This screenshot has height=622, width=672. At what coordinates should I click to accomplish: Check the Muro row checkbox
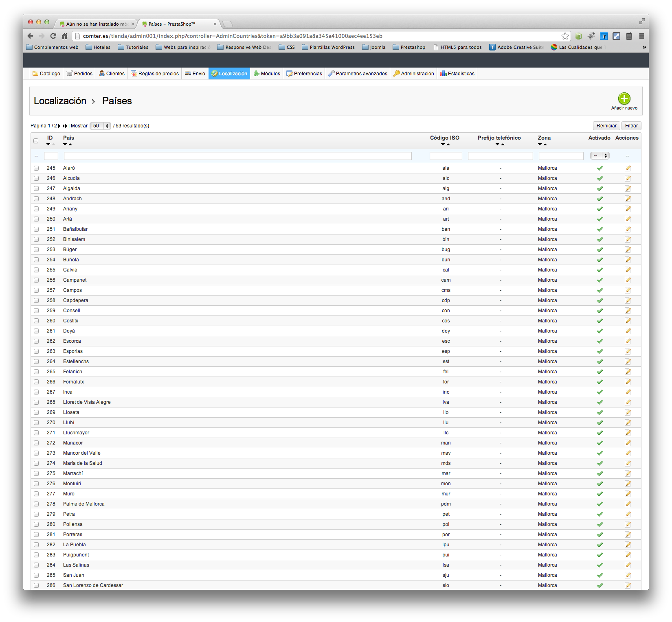tap(36, 494)
